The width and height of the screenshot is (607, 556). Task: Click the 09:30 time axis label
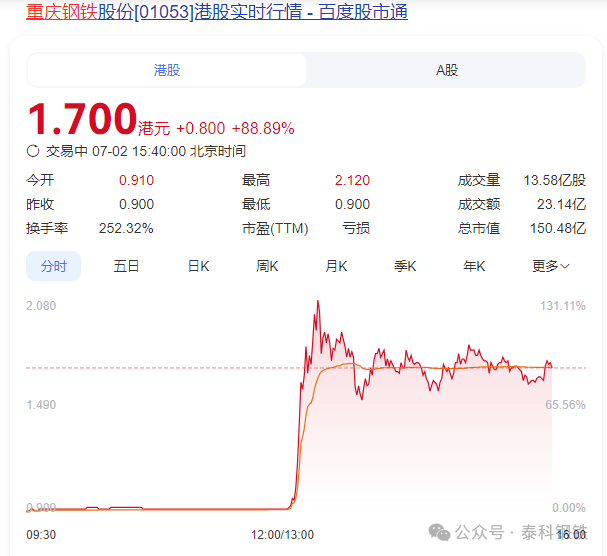coord(41,535)
